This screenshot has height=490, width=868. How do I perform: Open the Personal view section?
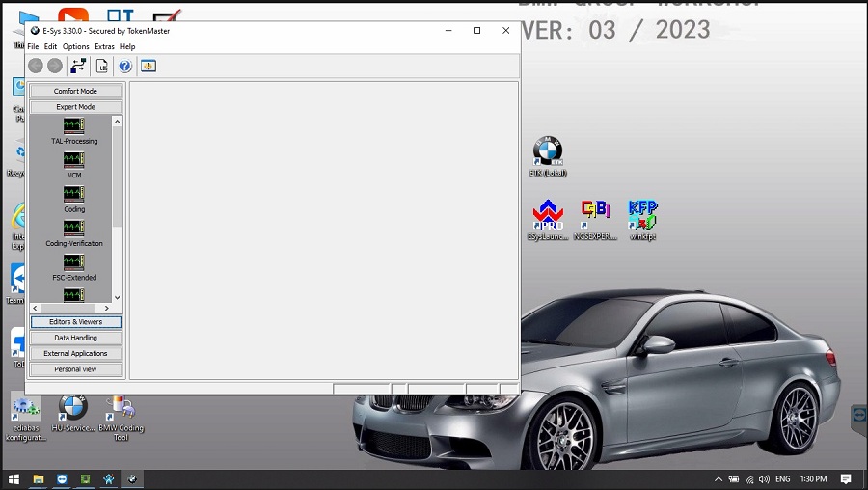click(x=76, y=369)
